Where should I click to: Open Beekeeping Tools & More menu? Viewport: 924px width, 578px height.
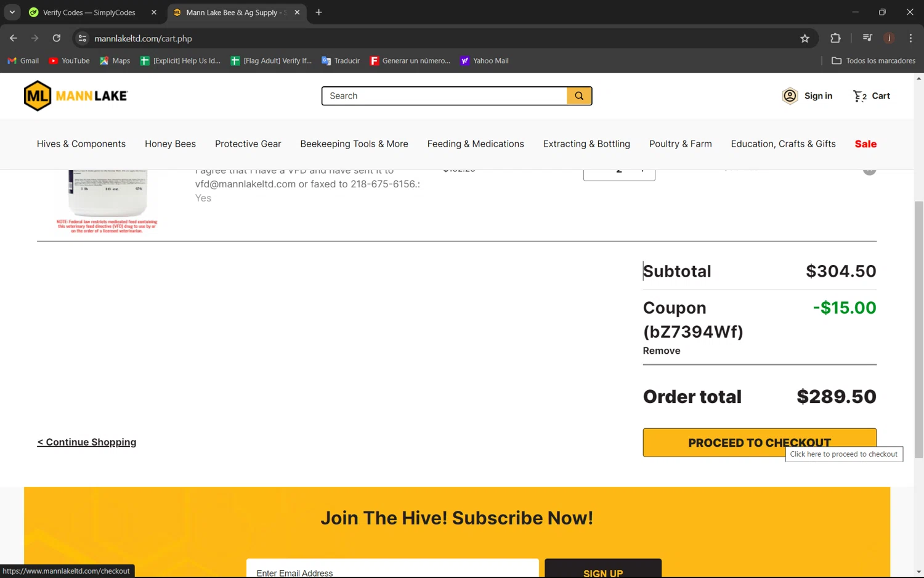[x=354, y=144]
